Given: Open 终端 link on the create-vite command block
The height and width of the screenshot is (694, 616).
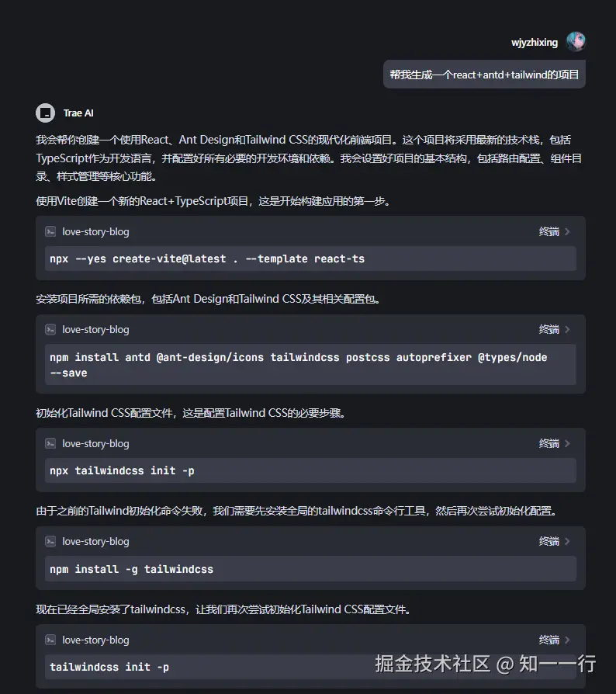Looking at the screenshot, I should click(549, 231).
